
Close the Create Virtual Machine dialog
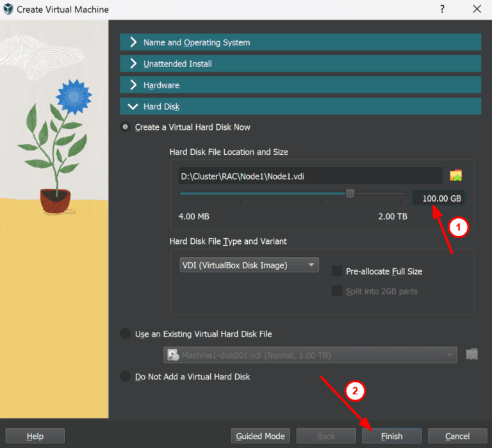pyautogui.click(x=477, y=9)
